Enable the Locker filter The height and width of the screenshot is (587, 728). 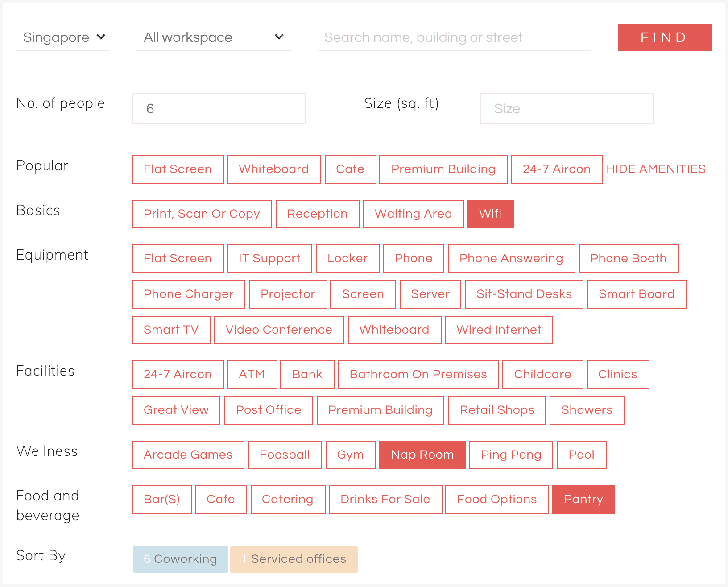click(x=348, y=259)
